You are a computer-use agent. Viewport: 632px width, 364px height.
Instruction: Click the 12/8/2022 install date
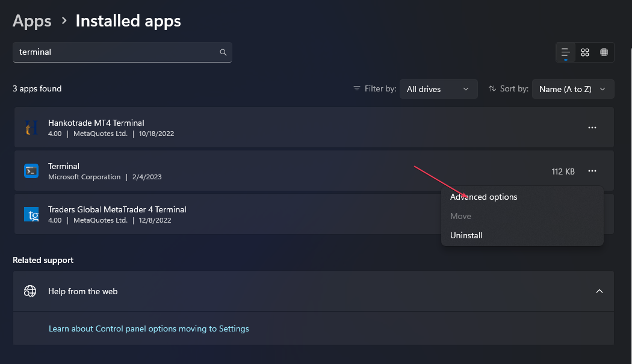155,220
